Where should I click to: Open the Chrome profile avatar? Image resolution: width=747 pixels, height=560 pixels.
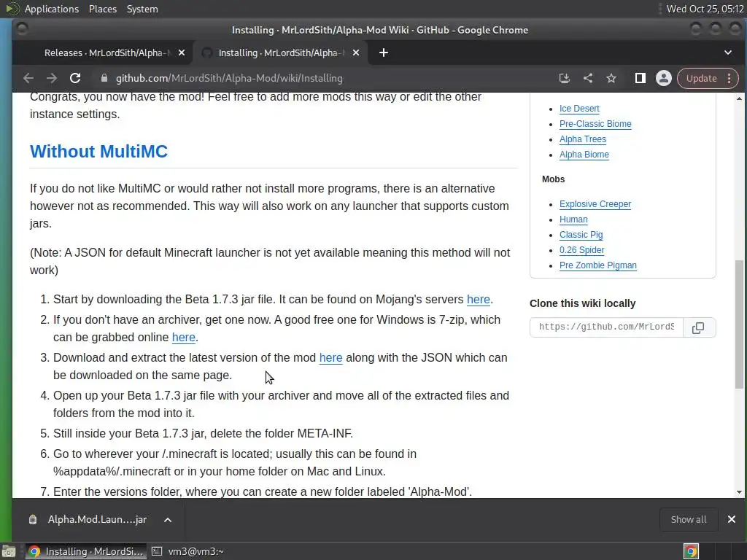coord(663,78)
